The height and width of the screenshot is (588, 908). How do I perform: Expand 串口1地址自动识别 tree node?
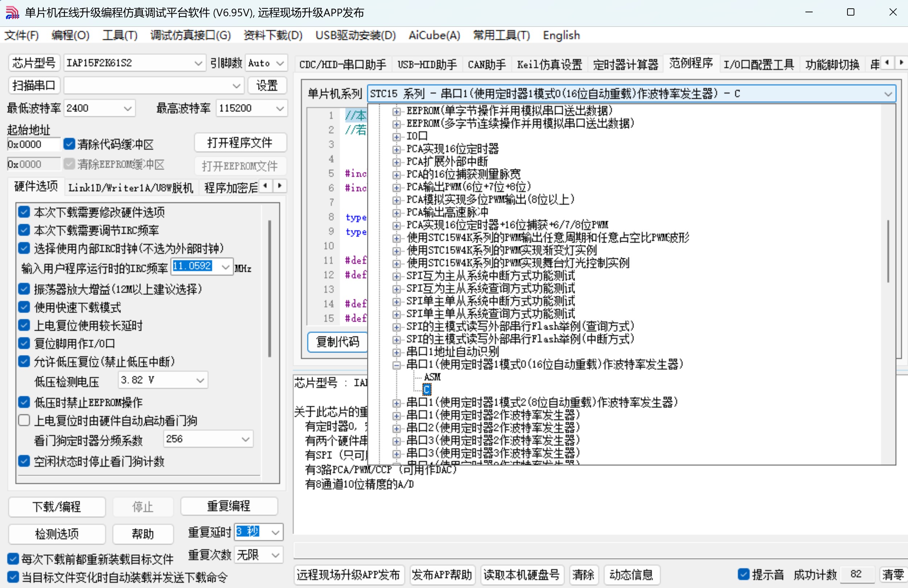pos(397,353)
